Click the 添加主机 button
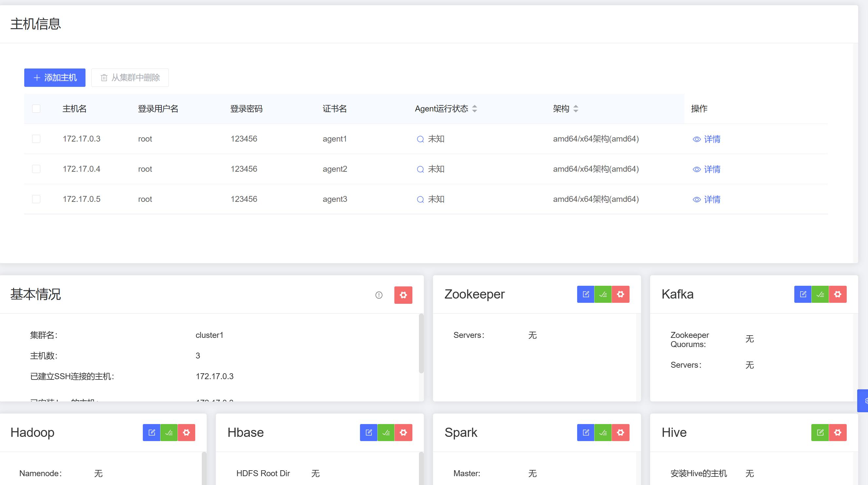 (x=55, y=78)
